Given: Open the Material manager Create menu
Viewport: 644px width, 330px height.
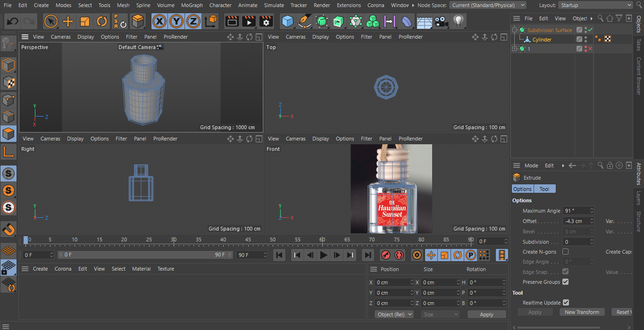Looking at the screenshot, I should [40, 269].
